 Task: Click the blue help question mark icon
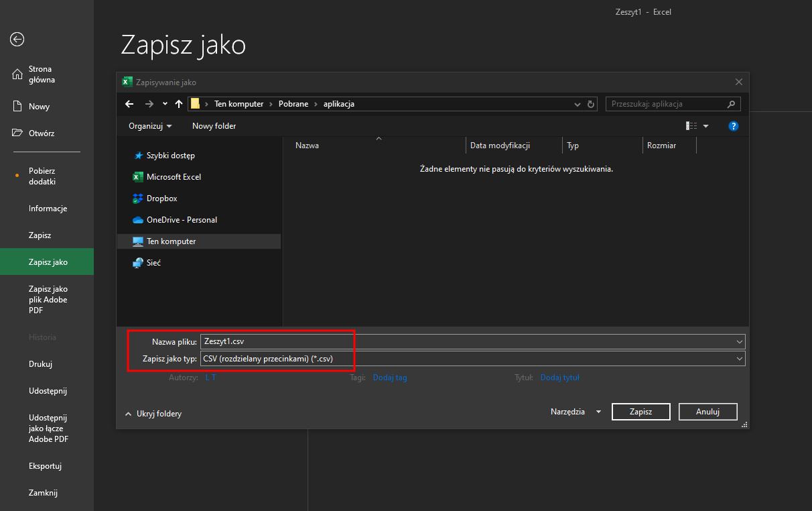pyautogui.click(x=733, y=126)
